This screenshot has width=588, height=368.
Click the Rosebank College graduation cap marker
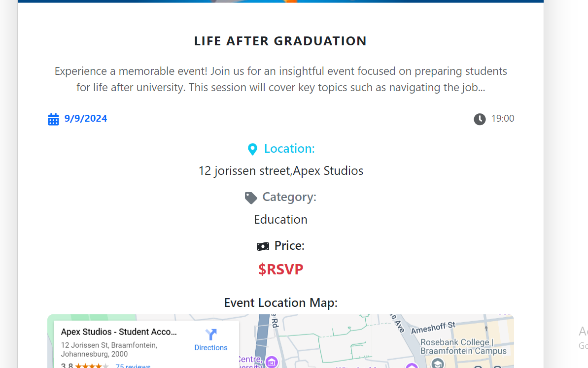437,364
